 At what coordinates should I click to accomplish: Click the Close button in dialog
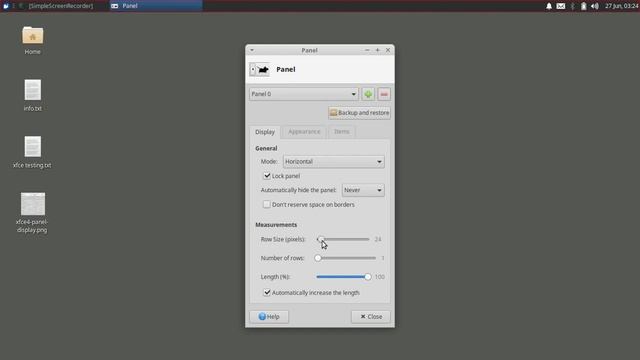371,317
